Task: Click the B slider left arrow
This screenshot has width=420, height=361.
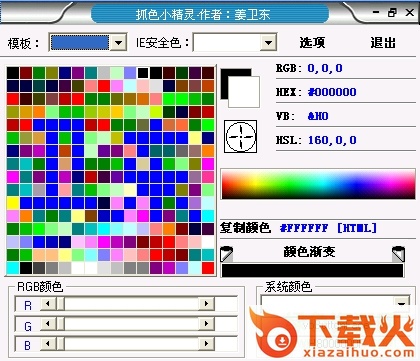Action: click(48, 343)
